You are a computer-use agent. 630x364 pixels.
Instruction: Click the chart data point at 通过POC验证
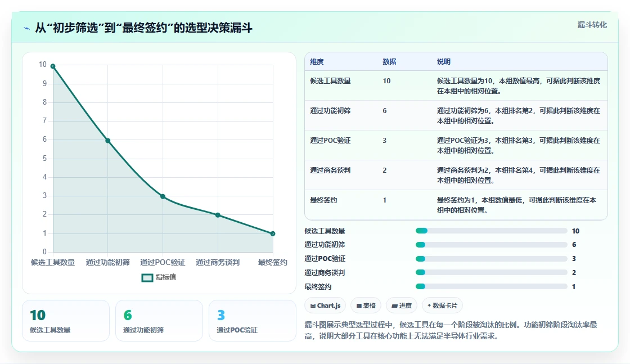click(163, 196)
